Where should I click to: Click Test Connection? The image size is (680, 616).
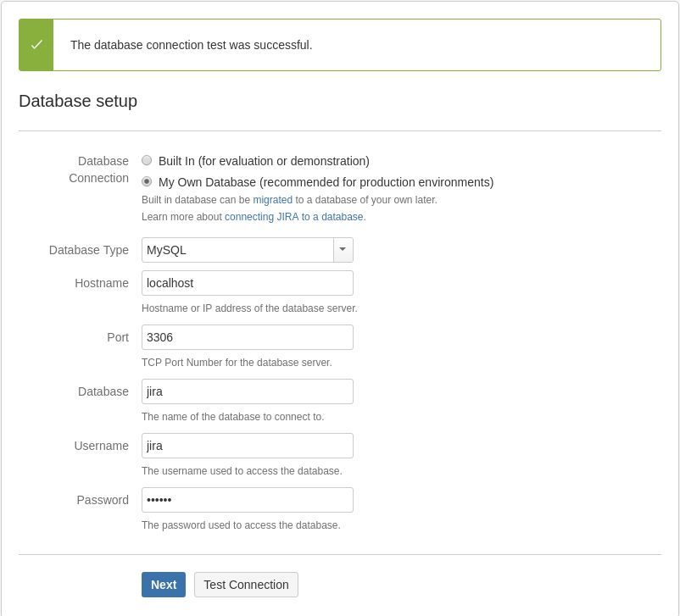246,585
